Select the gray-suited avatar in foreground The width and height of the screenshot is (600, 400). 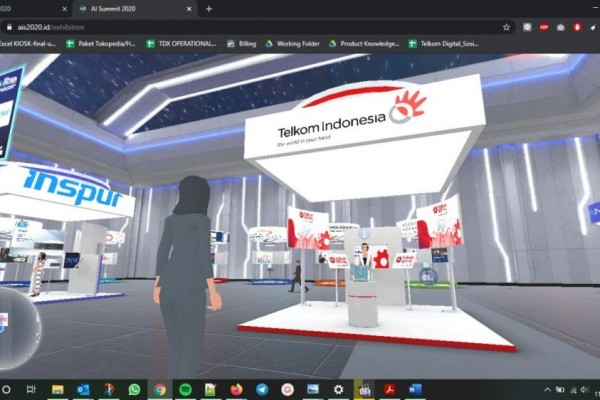tap(186, 276)
